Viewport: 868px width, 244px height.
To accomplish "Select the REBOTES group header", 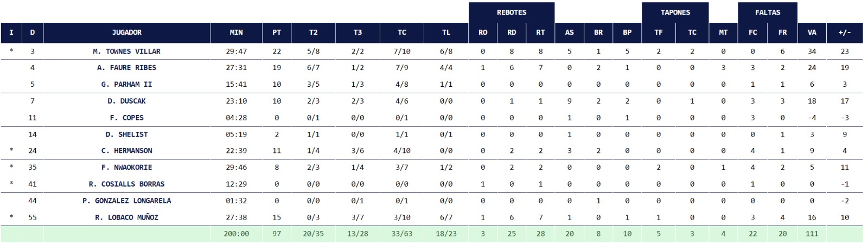I will [x=511, y=12].
